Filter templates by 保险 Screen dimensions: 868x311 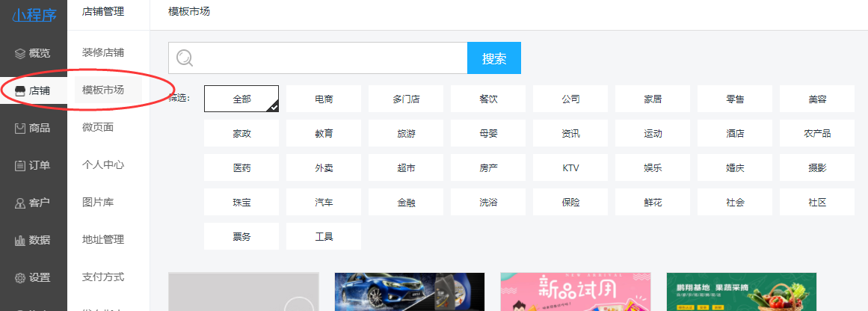(x=570, y=202)
